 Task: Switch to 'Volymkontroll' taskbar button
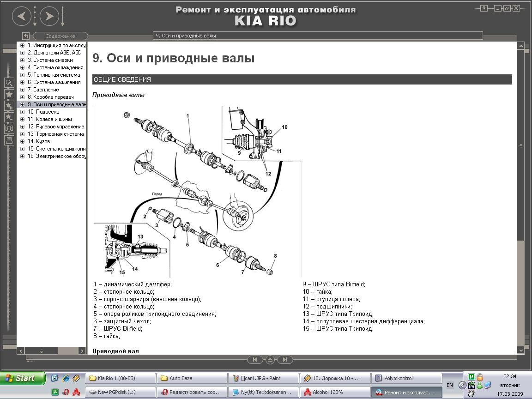[x=407, y=378]
